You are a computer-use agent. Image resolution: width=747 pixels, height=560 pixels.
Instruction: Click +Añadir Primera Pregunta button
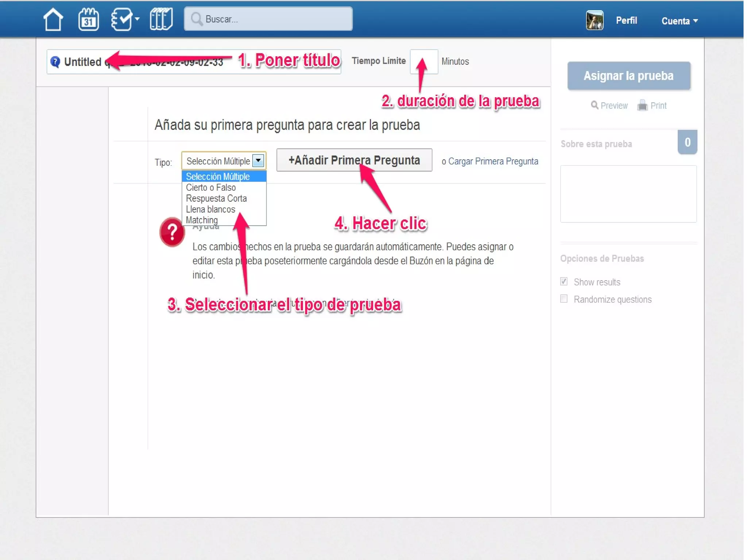[x=354, y=160]
